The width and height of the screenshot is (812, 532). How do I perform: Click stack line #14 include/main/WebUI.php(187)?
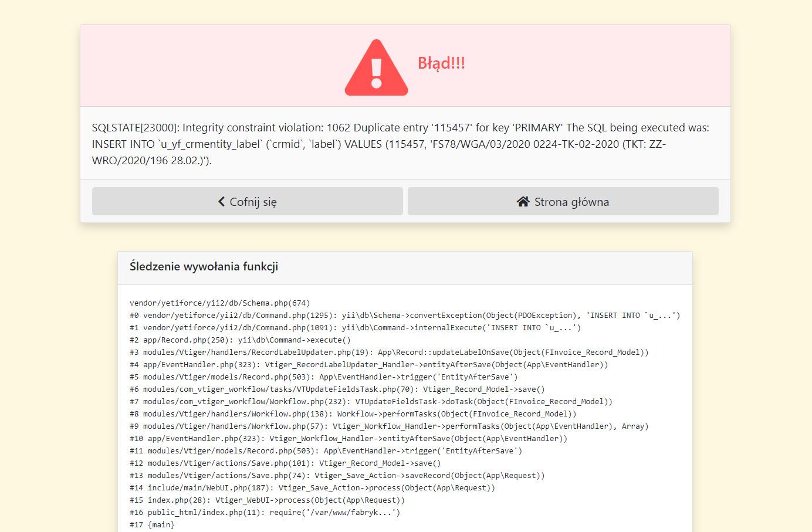pyautogui.click(x=312, y=488)
